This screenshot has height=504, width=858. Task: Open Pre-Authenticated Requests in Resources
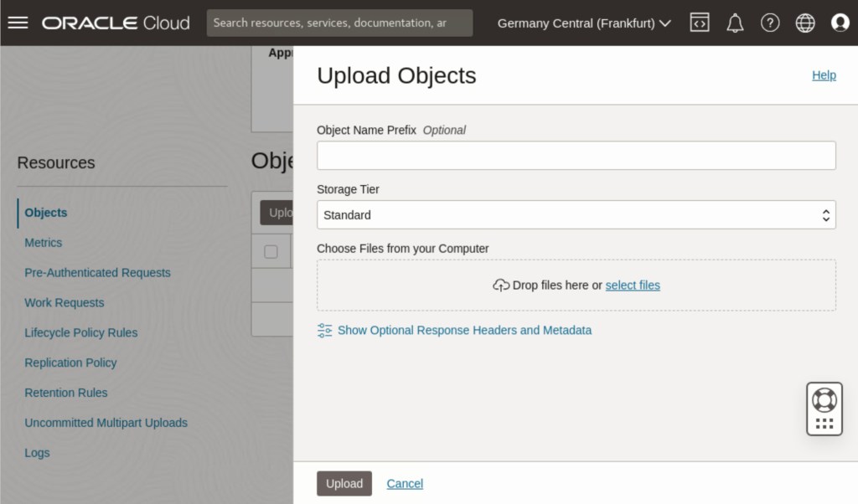pos(97,273)
